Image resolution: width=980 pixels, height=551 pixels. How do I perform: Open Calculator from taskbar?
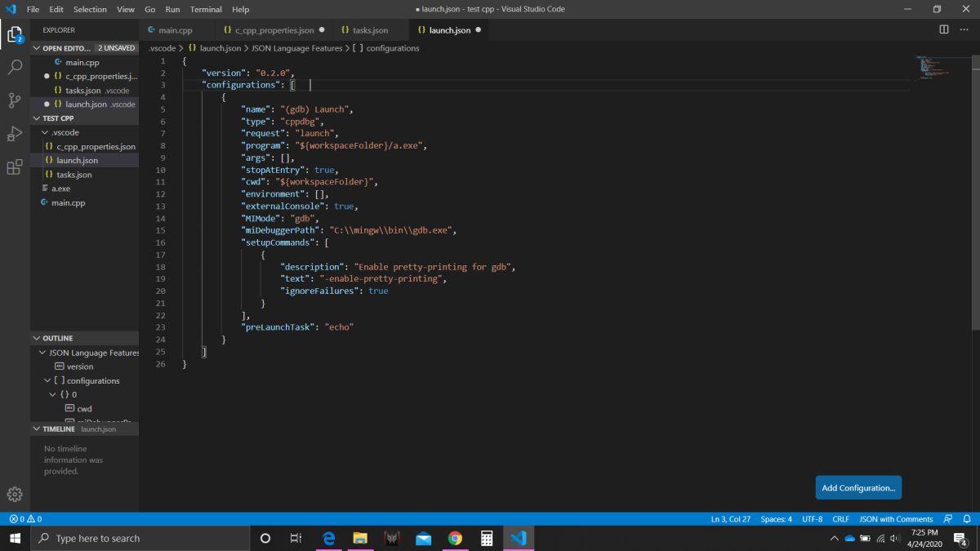(487, 538)
